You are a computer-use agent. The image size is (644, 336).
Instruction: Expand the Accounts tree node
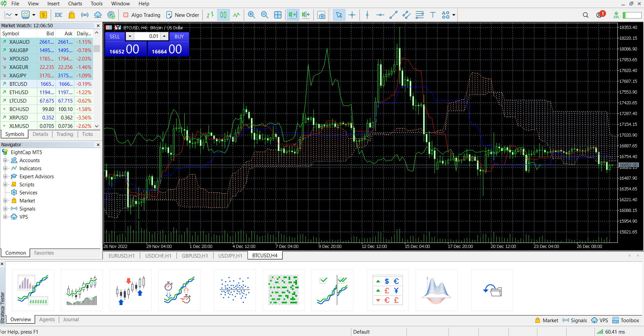click(5, 160)
